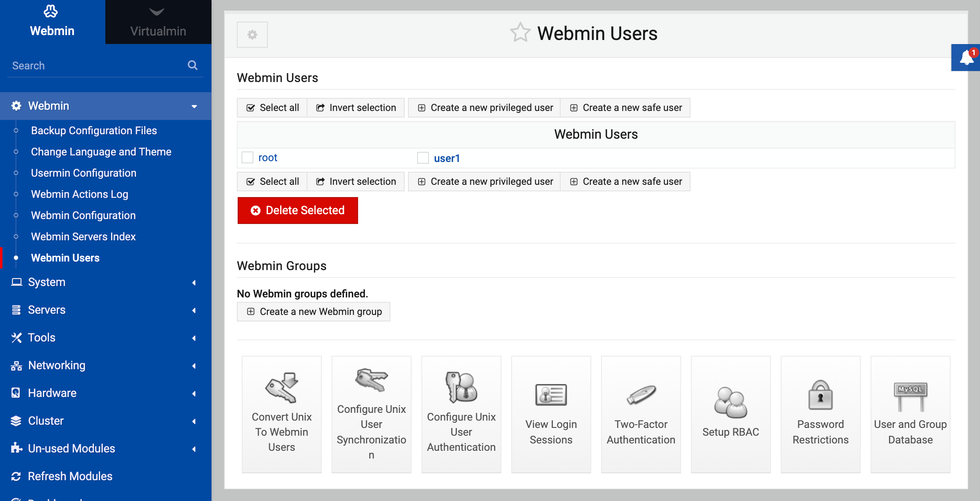Check the user1 checkbox
The image size is (980, 501).
pos(423,158)
